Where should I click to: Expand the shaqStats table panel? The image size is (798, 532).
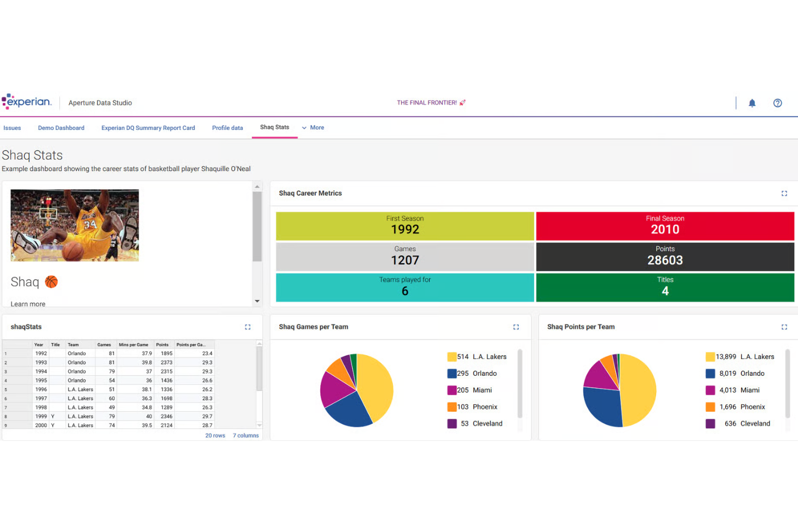click(247, 327)
